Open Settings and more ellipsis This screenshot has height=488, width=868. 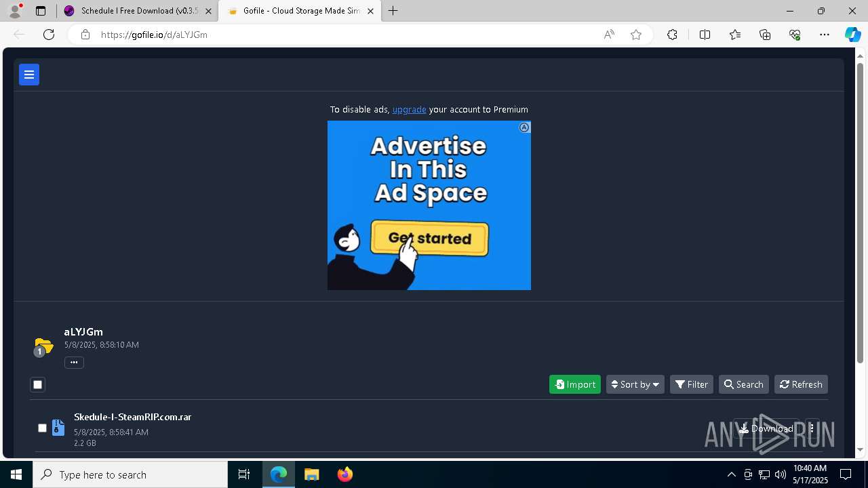point(825,35)
